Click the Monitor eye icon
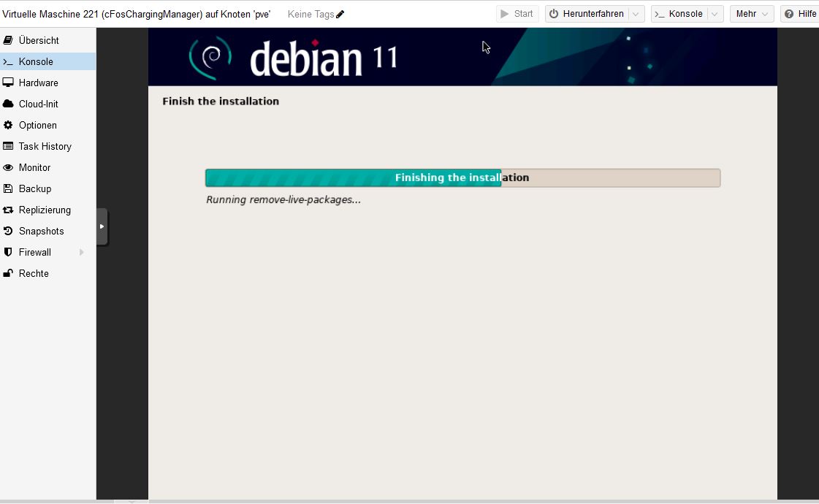819x504 pixels. click(x=8, y=168)
